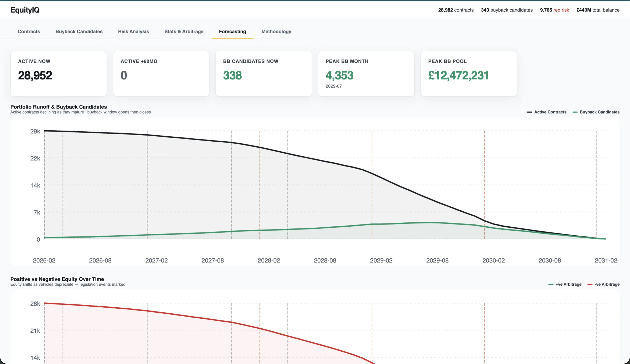
Task: Click the 28,982 contracts header stat
Action: coord(456,10)
